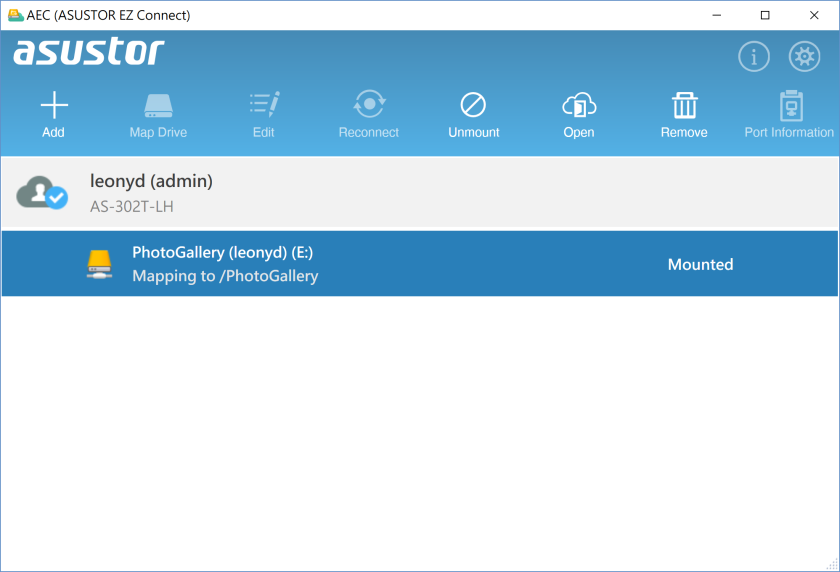Click the Mounted status text
Screen dimensions: 840x572
pyautogui.click(x=700, y=264)
